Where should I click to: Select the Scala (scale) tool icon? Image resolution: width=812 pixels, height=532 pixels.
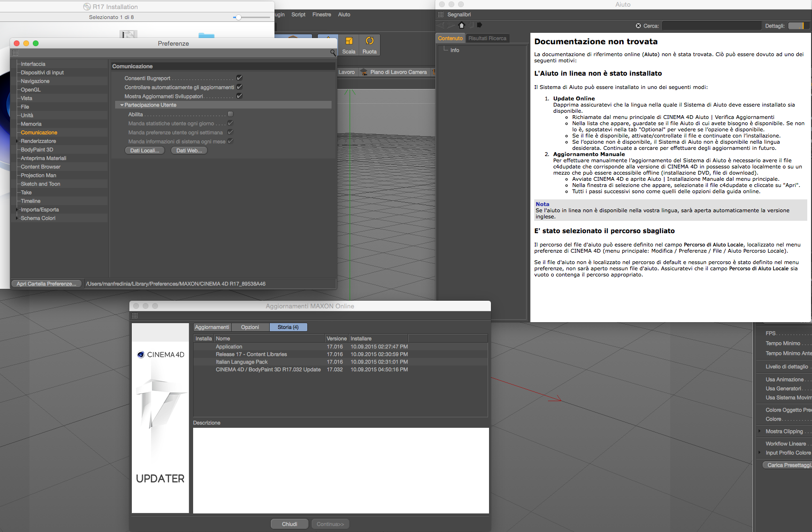349,41
